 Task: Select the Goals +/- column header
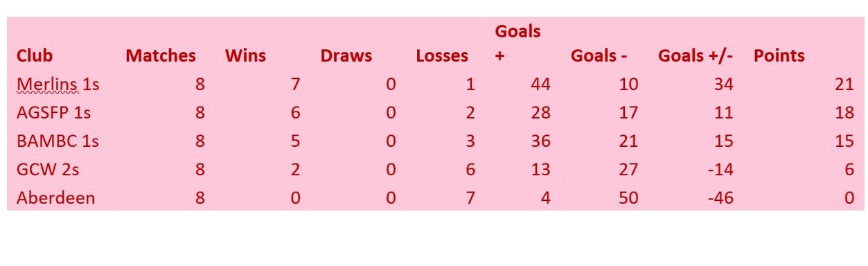(696, 56)
